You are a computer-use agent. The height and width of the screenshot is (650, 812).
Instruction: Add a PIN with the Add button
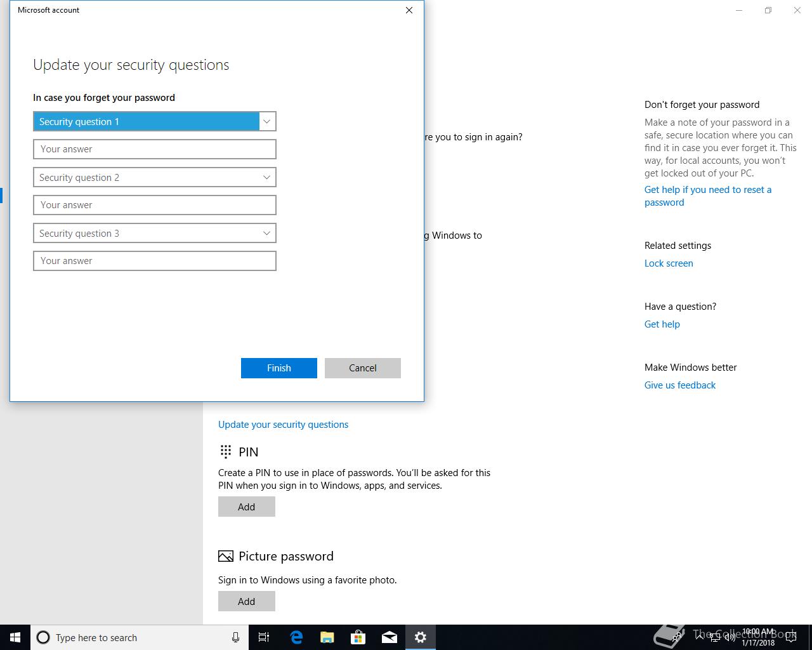tap(247, 507)
